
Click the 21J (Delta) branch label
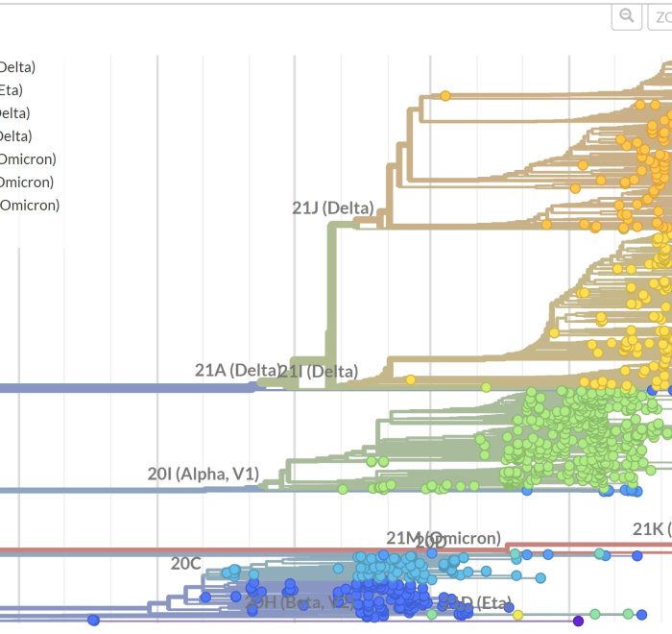[x=332, y=207]
